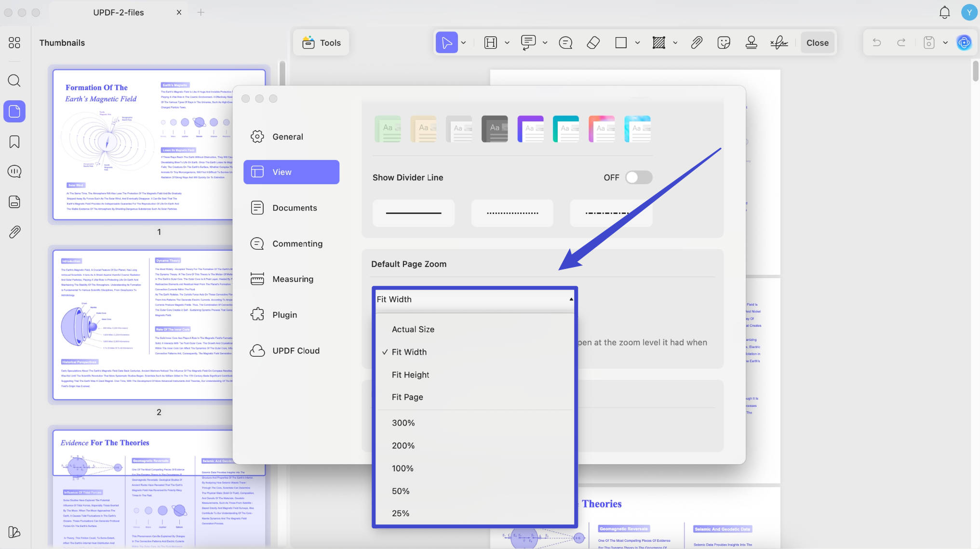Choose Actual Size zoom option
This screenshot has height=549, width=980.
(475, 329)
